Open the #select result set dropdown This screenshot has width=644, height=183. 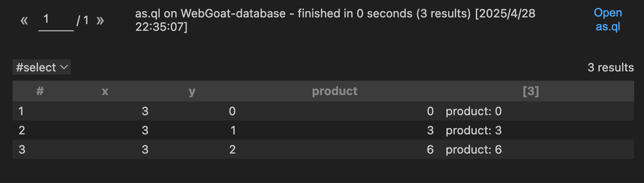click(42, 67)
